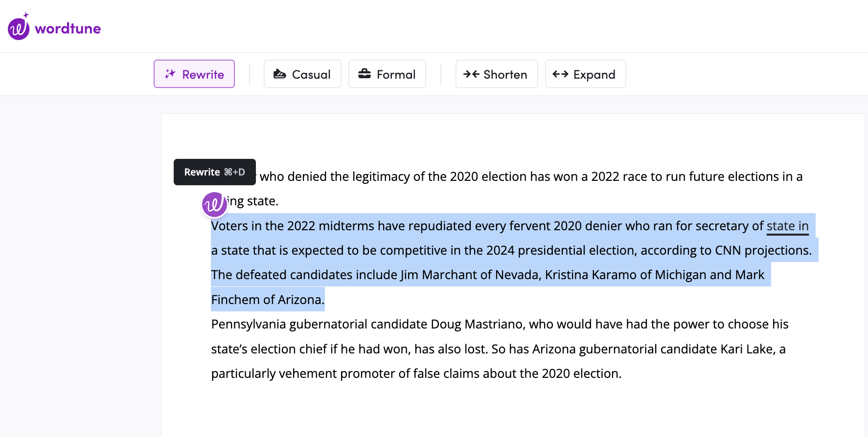The height and width of the screenshot is (437, 868).
Task: Select the Rewrite option
Action: pyautogui.click(x=194, y=74)
